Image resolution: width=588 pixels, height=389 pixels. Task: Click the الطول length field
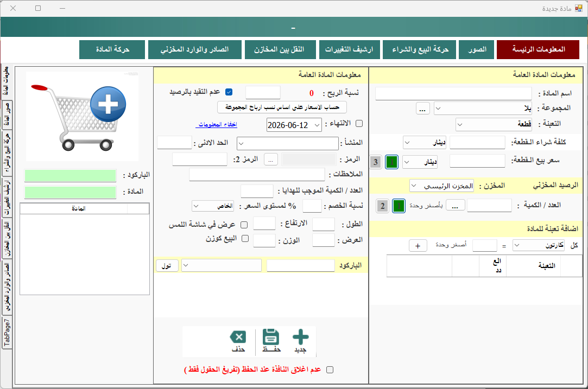pyautogui.click(x=323, y=224)
